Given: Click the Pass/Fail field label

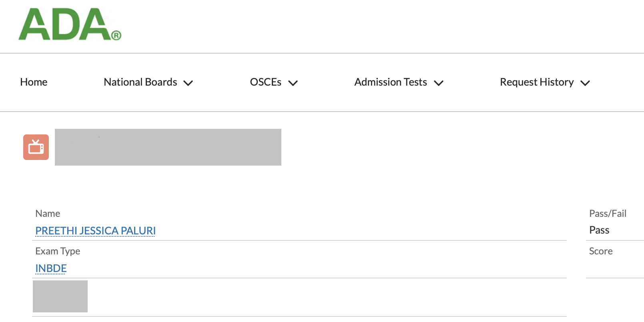Looking at the screenshot, I should pyautogui.click(x=608, y=214).
